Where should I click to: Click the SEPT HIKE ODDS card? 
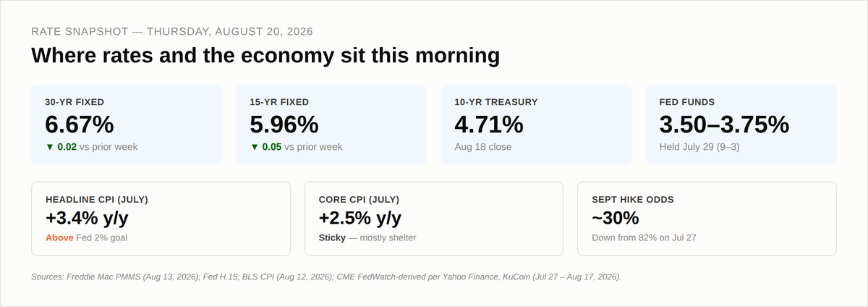[707, 219]
